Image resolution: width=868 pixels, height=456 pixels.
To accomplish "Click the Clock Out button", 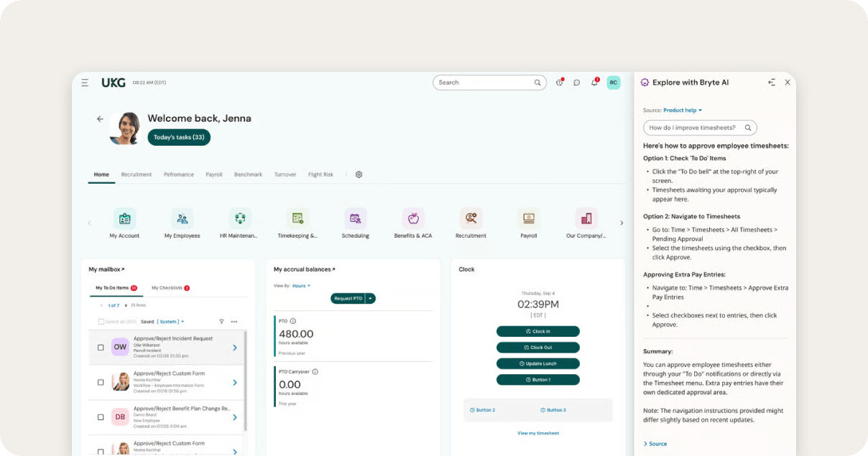I will 538,348.
